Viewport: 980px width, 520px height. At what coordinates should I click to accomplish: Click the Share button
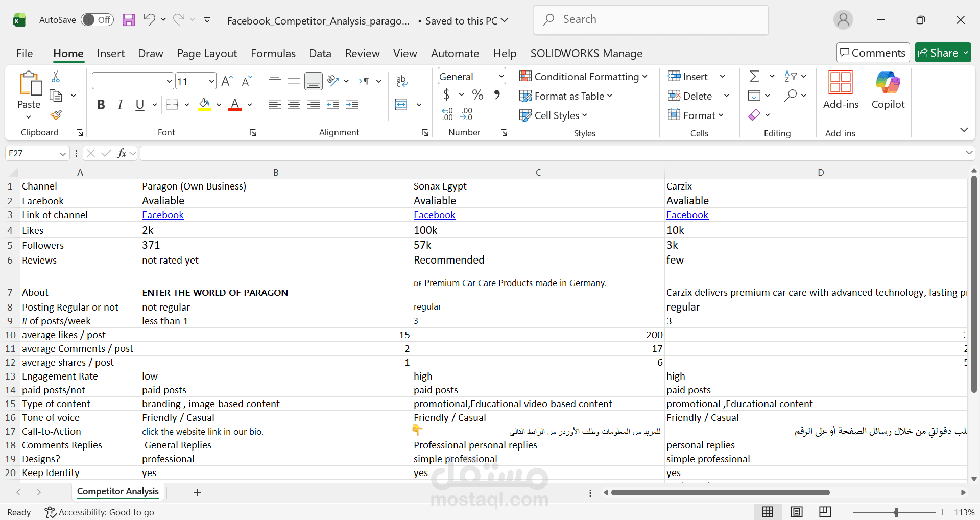(x=943, y=53)
